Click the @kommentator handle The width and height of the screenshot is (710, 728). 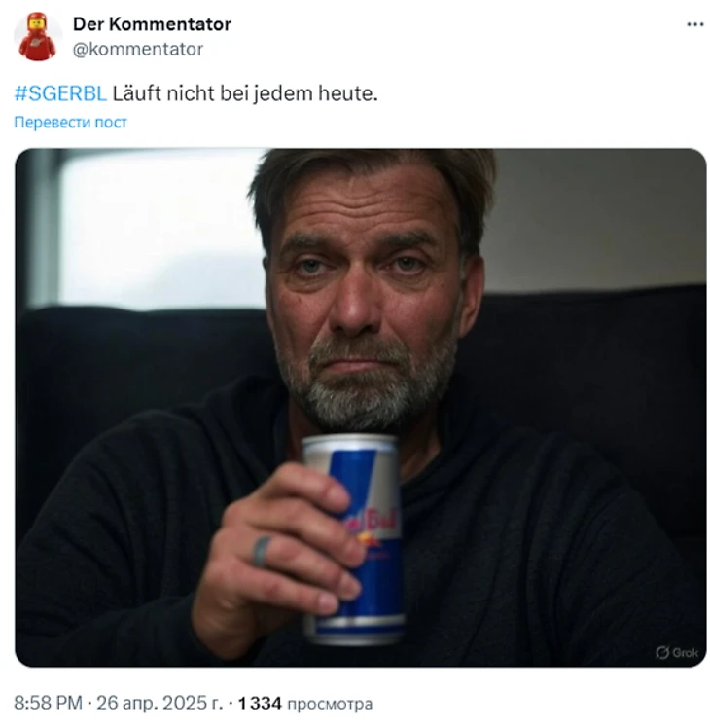(138, 49)
